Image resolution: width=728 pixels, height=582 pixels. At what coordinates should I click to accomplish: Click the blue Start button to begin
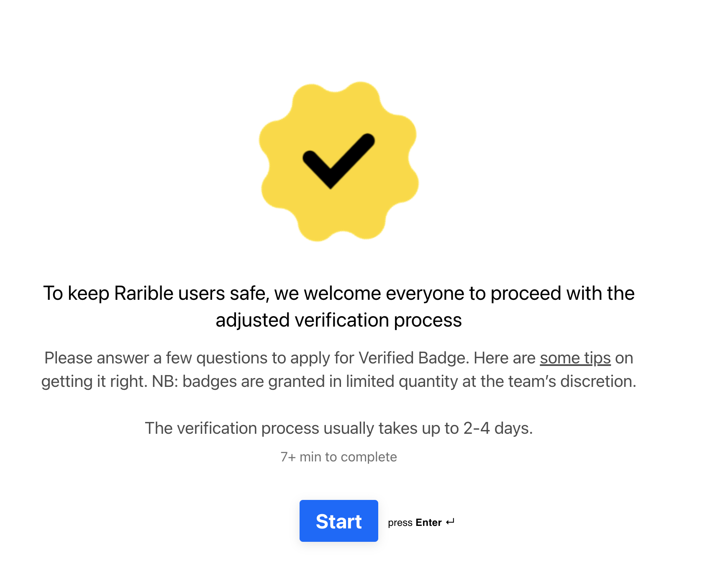pyautogui.click(x=338, y=521)
